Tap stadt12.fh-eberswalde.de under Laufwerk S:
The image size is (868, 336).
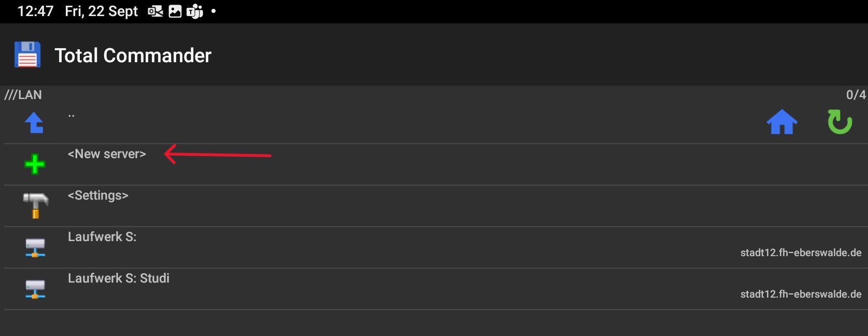(801, 253)
